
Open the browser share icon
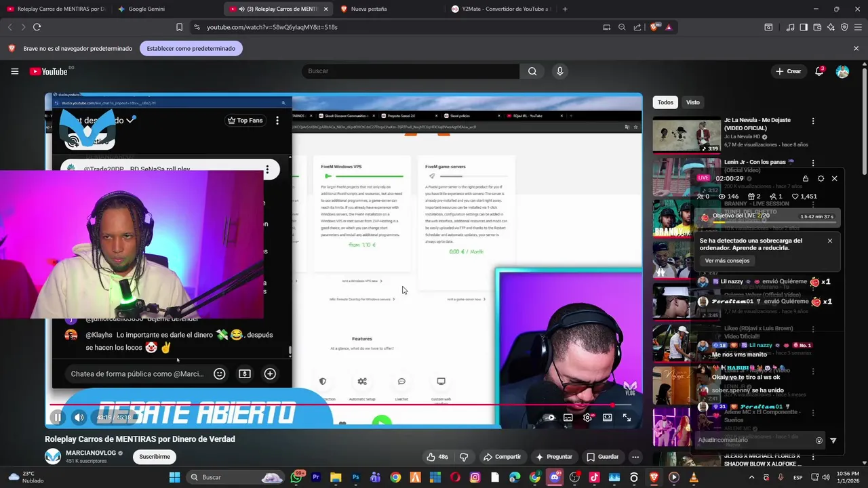pyautogui.click(x=637, y=27)
